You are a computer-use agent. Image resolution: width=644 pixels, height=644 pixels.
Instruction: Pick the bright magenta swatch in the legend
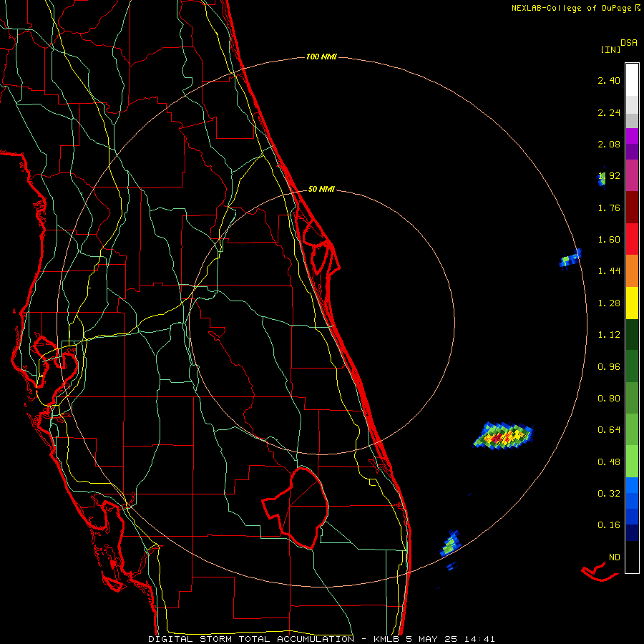coord(632,136)
